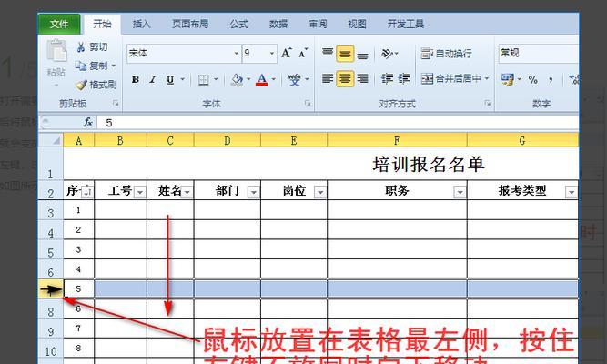The width and height of the screenshot is (607, 364).
Task: Select row 3 header
Action: click(51, 210)
